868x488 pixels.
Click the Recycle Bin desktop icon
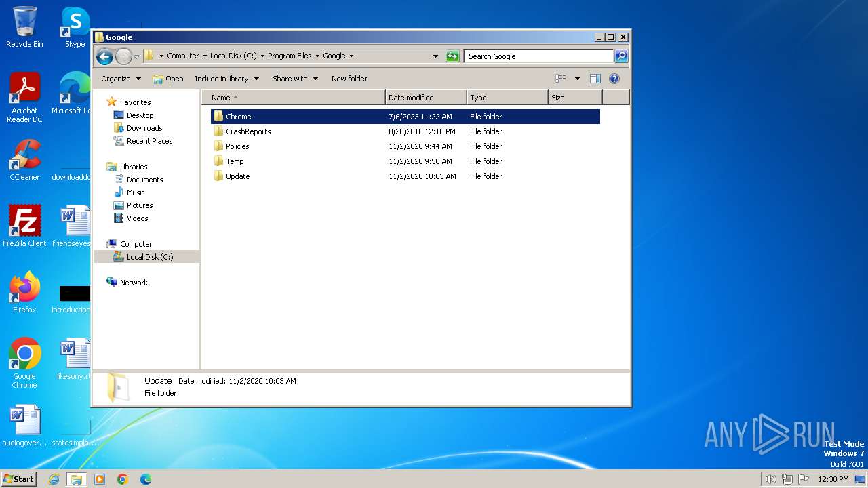pos(24,27)
